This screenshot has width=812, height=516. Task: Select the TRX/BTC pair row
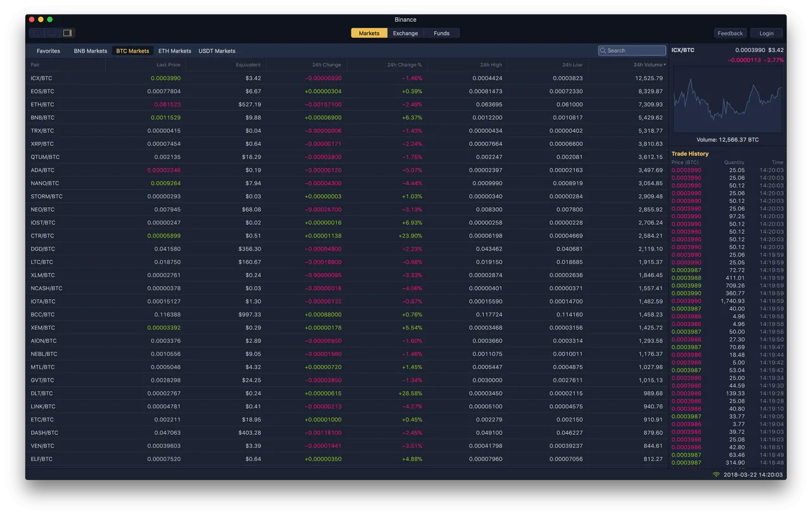pos(346,131)
